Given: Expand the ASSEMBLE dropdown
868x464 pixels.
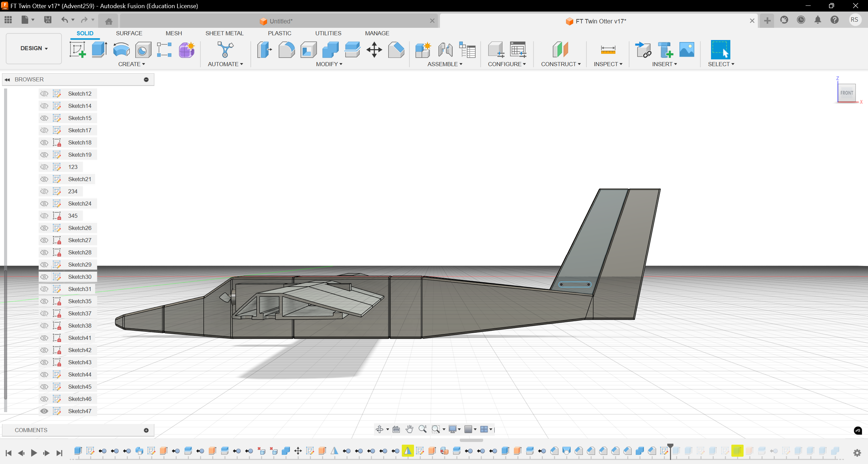Looking at the screenshot, I should pos(445,64).
